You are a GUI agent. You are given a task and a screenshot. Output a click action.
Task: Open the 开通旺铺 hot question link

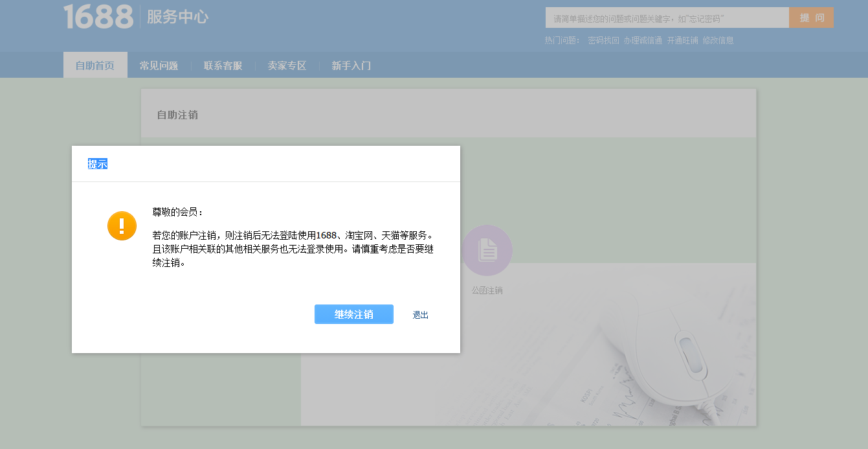click(683, 40)
